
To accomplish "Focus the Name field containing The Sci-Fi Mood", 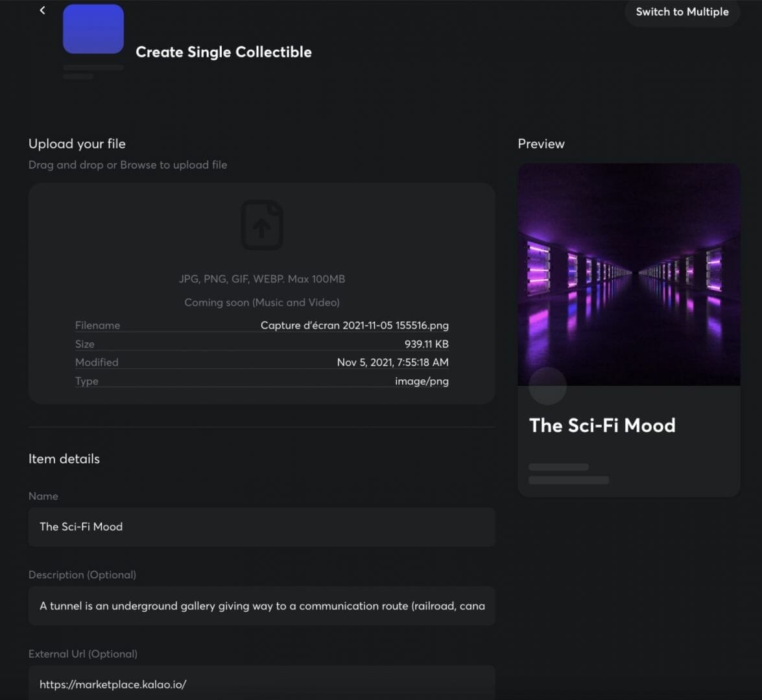I will [x=261, y=527].
